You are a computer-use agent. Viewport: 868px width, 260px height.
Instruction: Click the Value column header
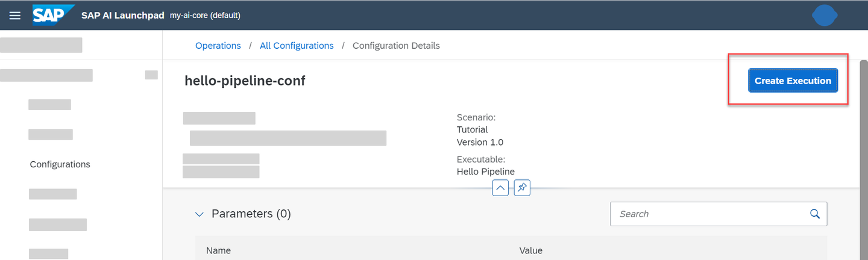point(531,250)
